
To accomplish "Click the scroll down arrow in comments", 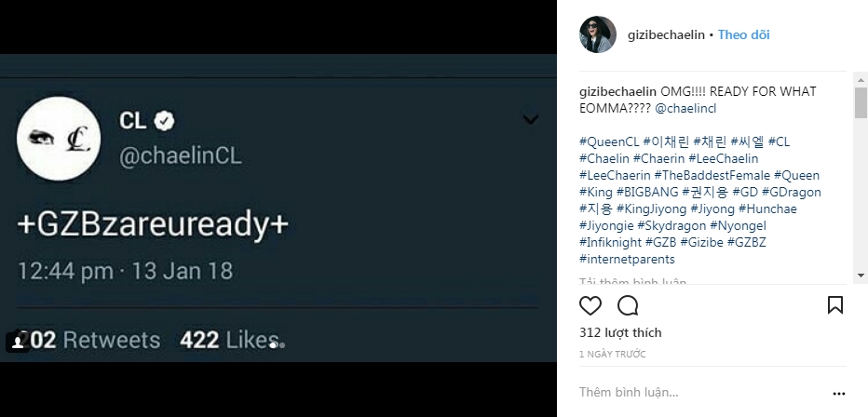I will coord(861,274).
